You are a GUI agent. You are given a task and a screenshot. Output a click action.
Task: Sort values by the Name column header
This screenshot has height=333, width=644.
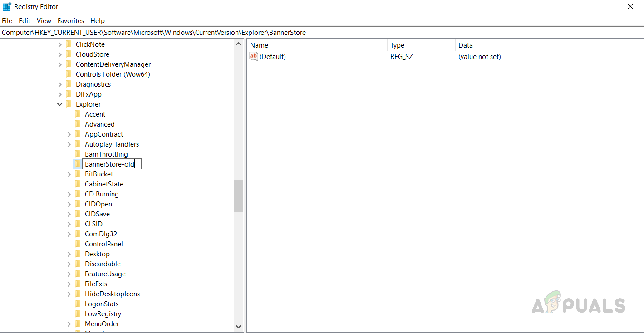pyautogui.click(x=317, y=45)
